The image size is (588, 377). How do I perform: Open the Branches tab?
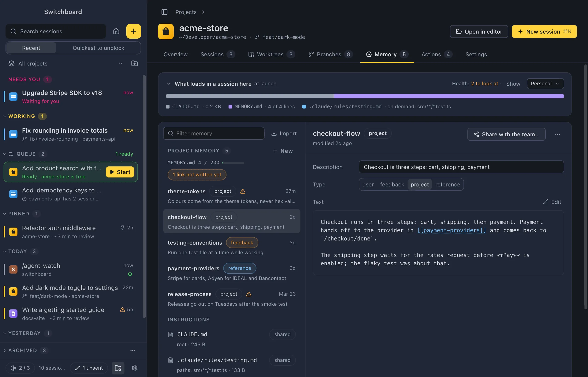point(331,54)
